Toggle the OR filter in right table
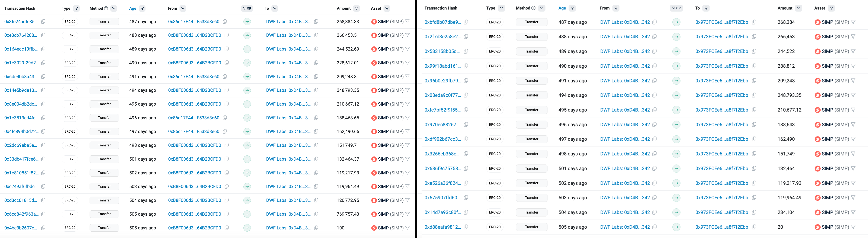Image resolution: width=868 pixels, height=238 pixels. 676,8
